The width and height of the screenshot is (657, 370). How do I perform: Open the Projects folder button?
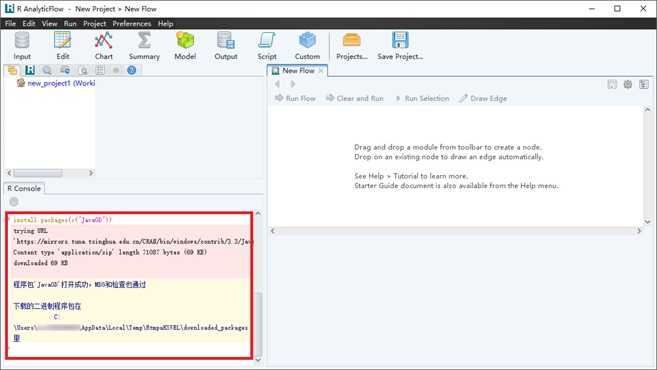[x=352, y=41]
